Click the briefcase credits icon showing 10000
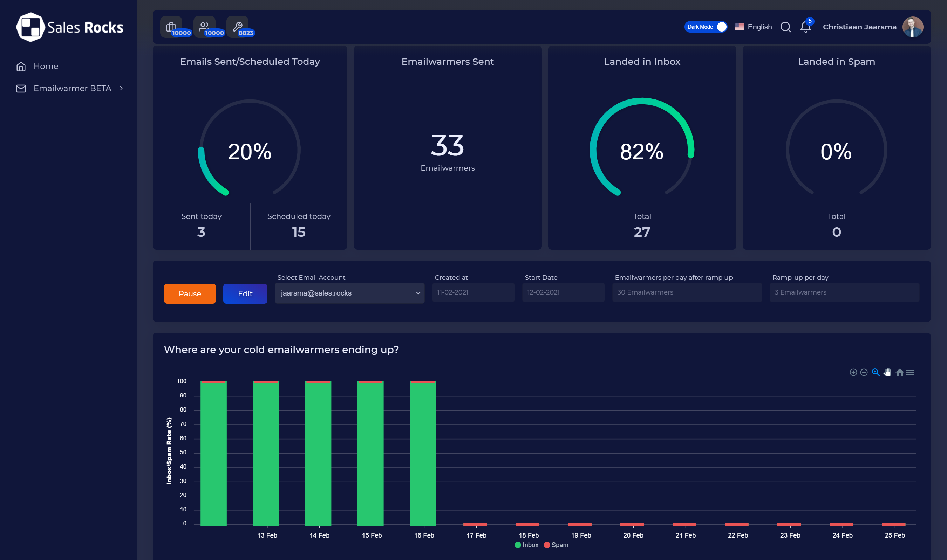The height and width of the screenshot is (560, 947). point(171,27)
